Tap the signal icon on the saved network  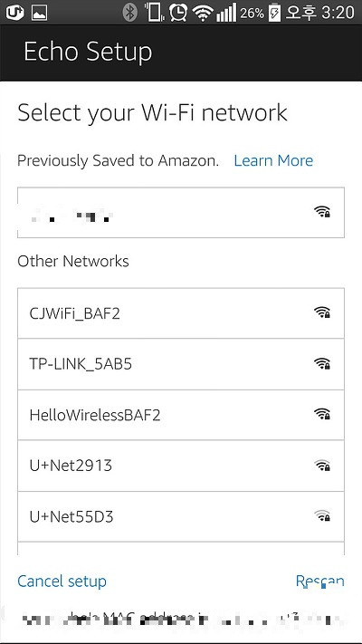(322, 212)
